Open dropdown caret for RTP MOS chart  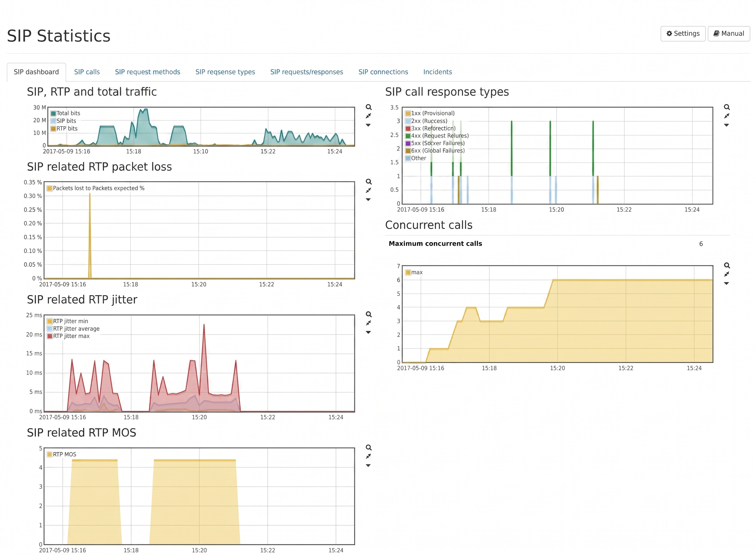coord(368,465)
